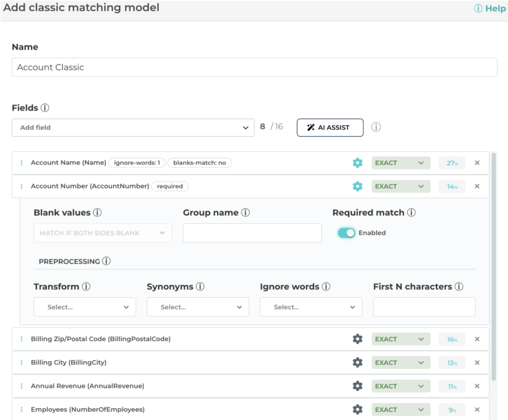This screenshot has width=508, height=420.
Task: Click the 11% weight for Annual Revenue
Action: [x=452, y=386]
